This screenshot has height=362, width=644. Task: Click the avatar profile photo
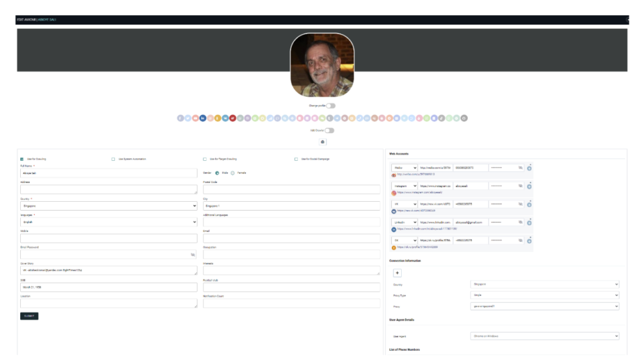tap(322, 65)
